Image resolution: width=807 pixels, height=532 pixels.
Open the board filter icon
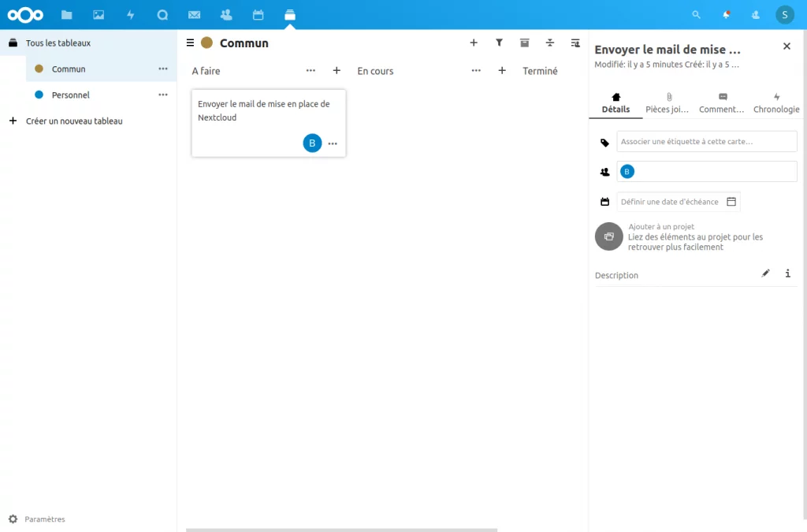pyautogui.click(x=499, y=43)
